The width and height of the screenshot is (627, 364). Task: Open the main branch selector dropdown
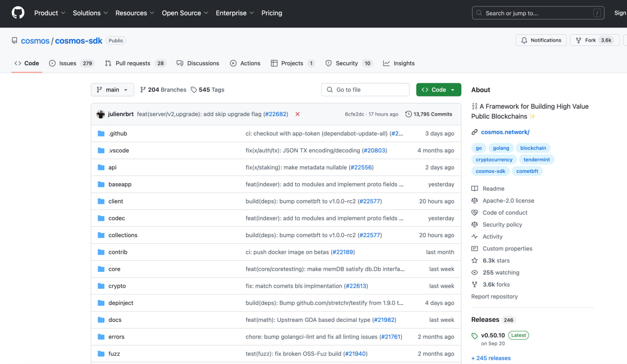[x=112, y=90]
